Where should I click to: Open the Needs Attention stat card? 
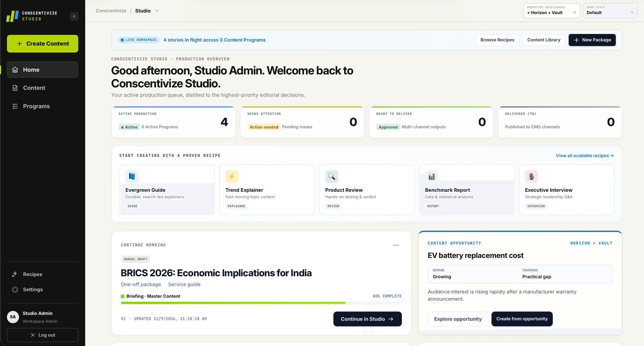[302, 122]
